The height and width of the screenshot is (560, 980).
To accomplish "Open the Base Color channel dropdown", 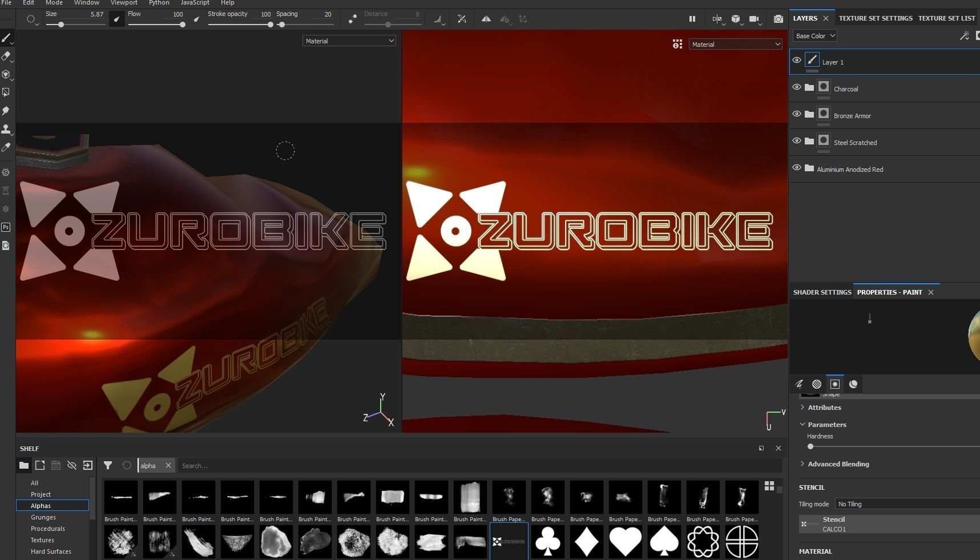I will [814, 35].
